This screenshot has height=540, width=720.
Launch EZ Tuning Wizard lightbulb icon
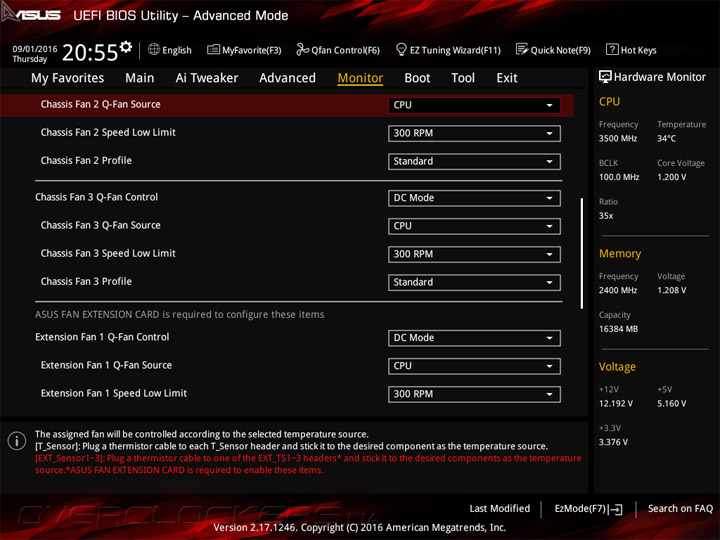pos(401,49)
